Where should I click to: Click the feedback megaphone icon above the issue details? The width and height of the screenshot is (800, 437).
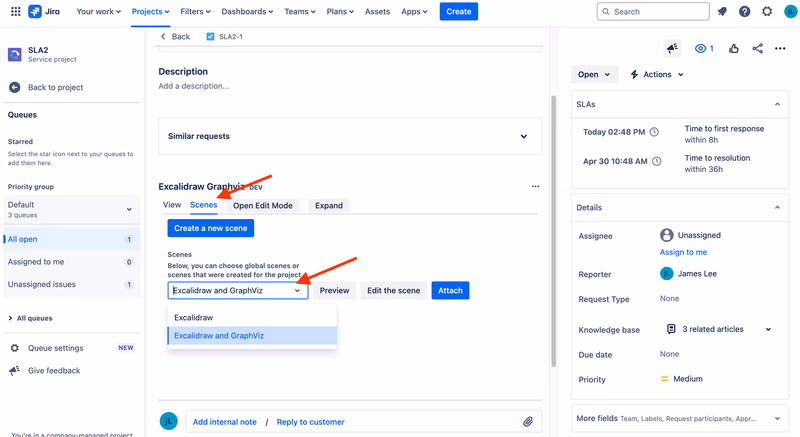click(x=672, y=48)
